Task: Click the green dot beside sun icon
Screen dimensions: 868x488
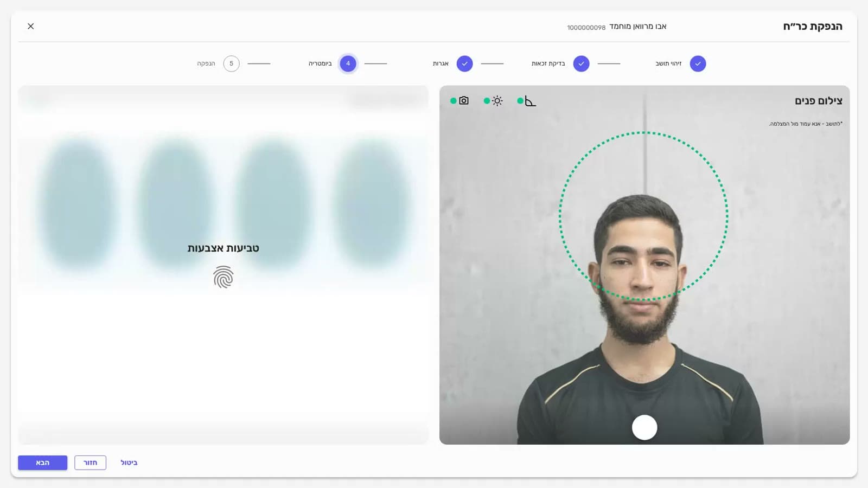Action: [x=487, y=101]
